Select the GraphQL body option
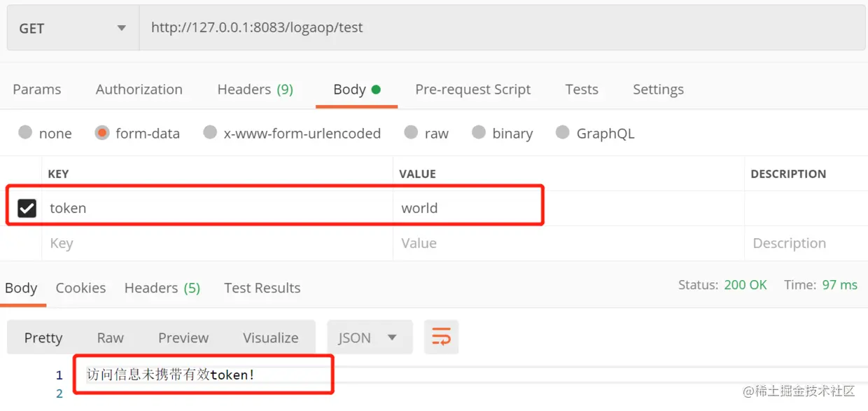868x411 pixels. click(x=562, y=132)
